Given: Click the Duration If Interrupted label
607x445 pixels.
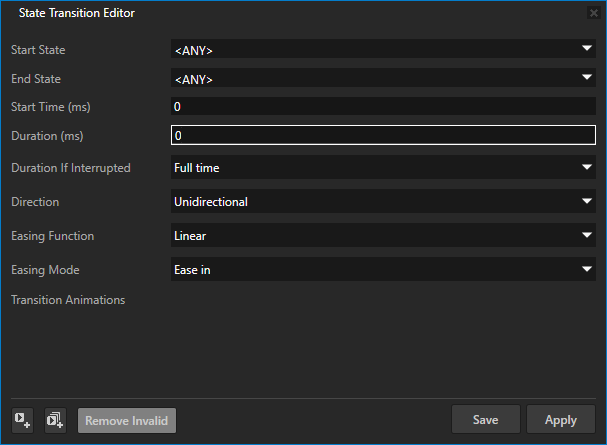Looking at the screenshot, I should [70, 168].
